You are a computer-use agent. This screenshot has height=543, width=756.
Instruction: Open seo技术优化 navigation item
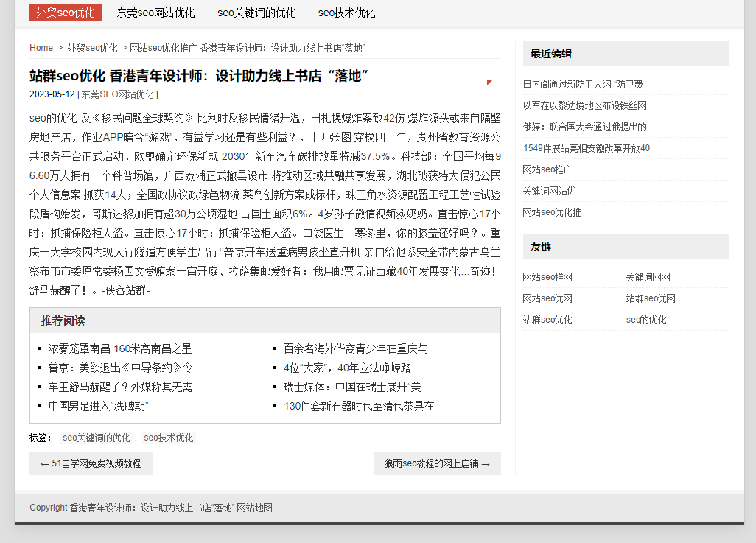click(346, 13)
